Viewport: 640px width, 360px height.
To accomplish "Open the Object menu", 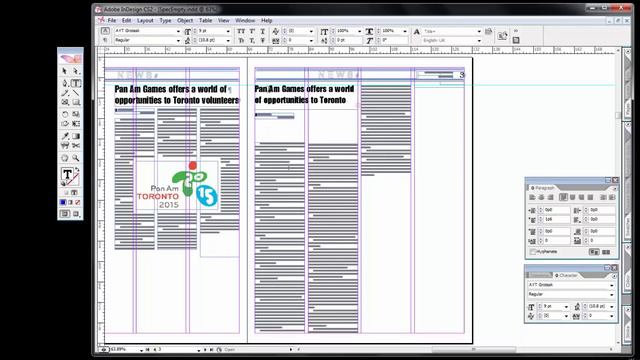I will tap(184, 20).
